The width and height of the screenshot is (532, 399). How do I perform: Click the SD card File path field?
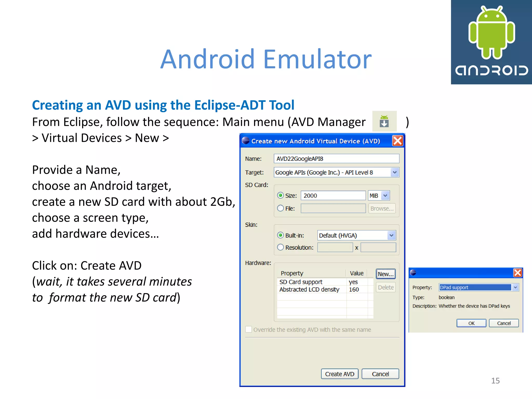(x=333, y=208)
